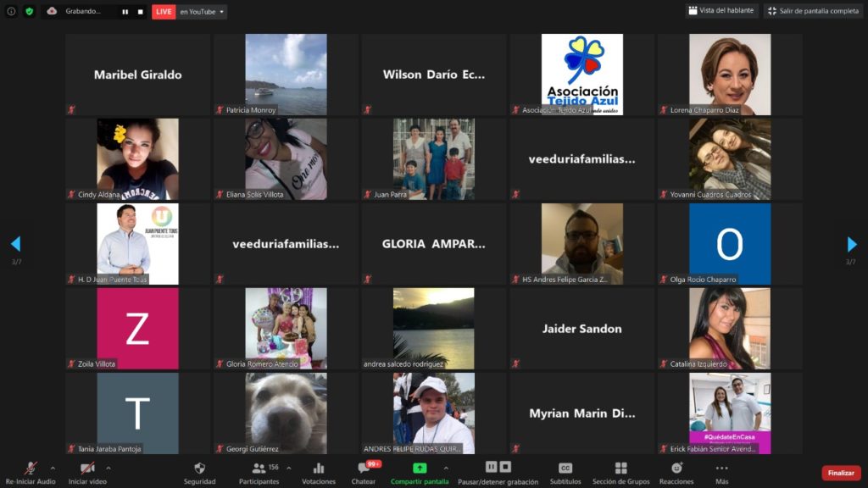Viewport: 868px width, 488px height.
Task: Open the meeting information icon
Action: click(11, 11)
